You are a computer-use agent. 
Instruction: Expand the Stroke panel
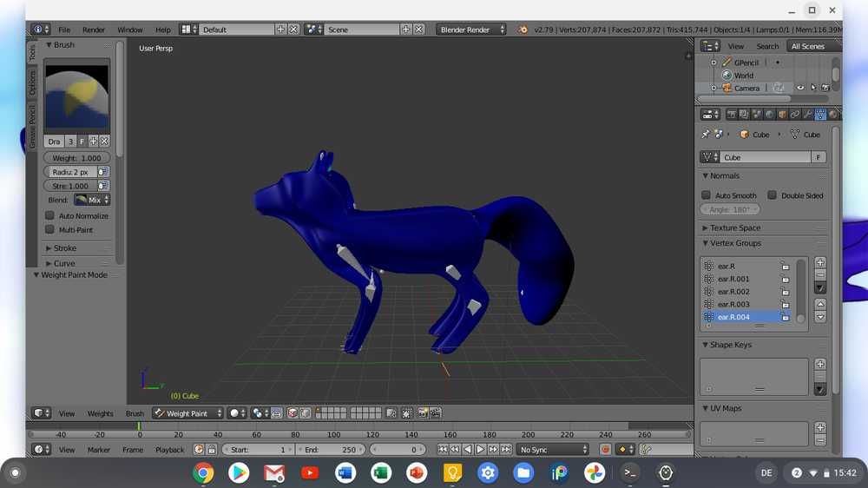[x=65, y=248]
